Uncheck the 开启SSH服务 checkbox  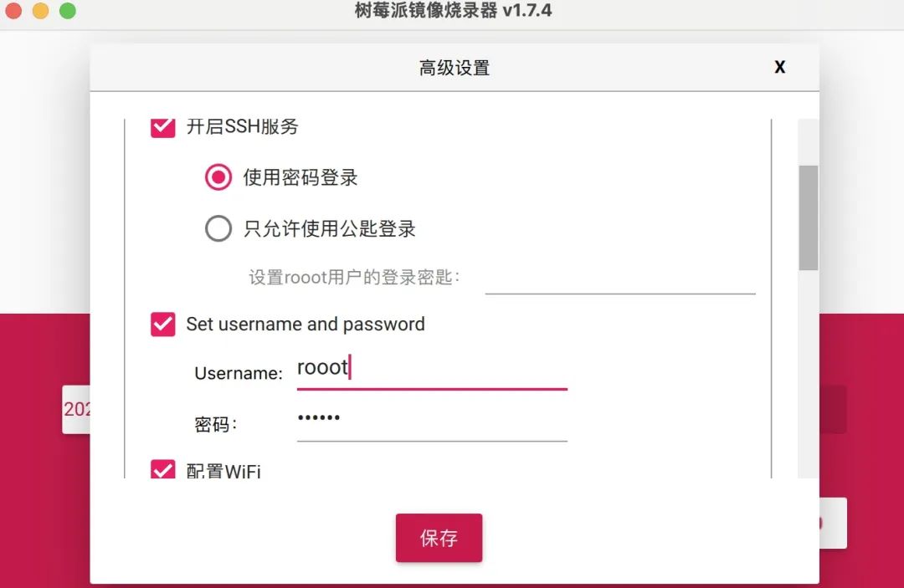(162, 127)
